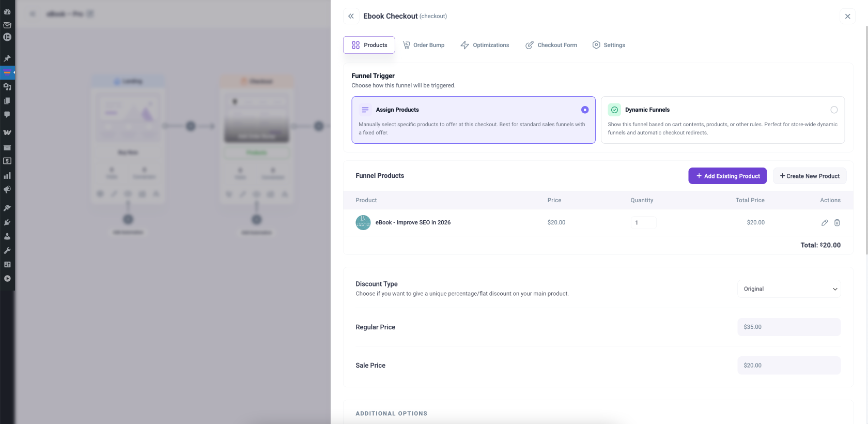Click the Price column header
Screen dimensions: 868x424
tap(554, 200)
